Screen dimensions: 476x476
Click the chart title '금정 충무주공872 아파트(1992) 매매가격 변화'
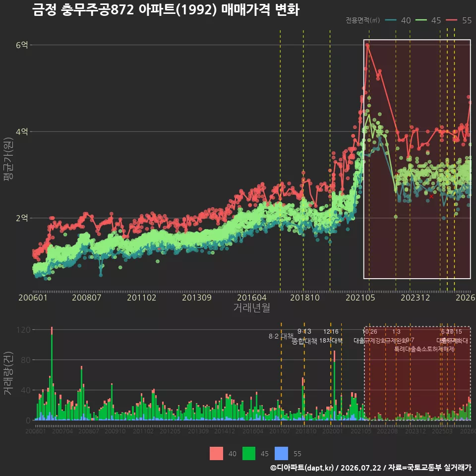(166, 10)
